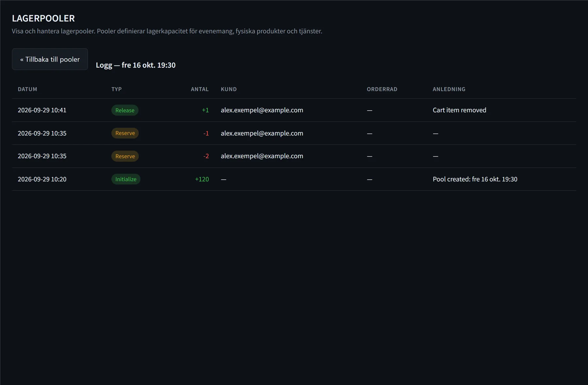The width and height of the screenshot is (588, 385).
Task: Click the KUND column header
Action: (229, 89)
